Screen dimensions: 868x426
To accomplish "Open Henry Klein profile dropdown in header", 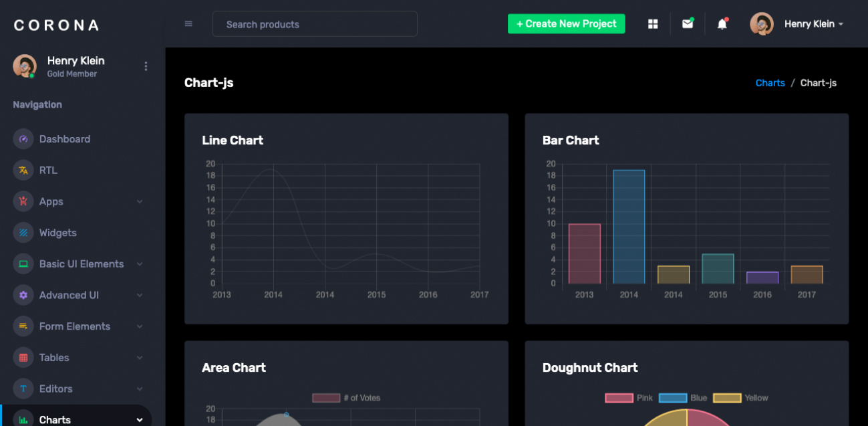I will tap(797, 24).
